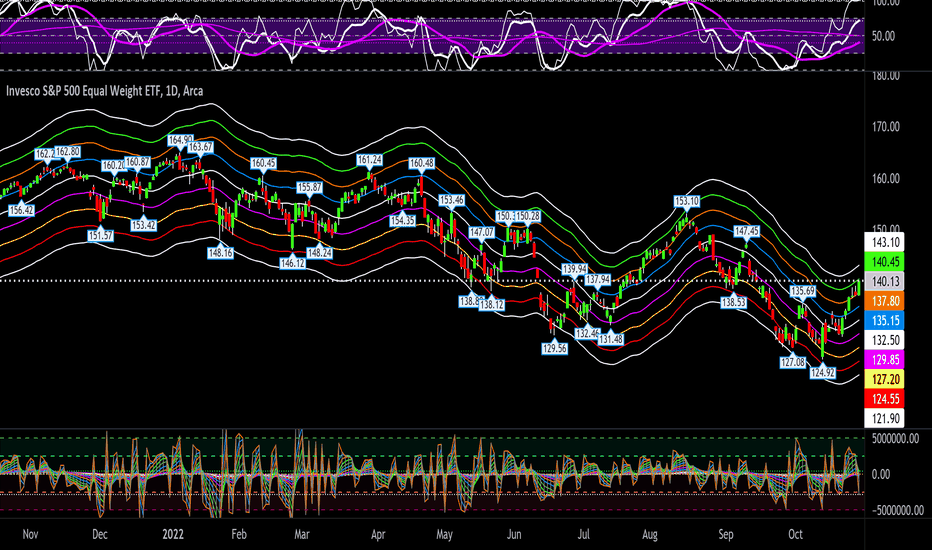Click the white 132.50 price axis label
The height and width of the screenshot is (550, 932).
click(884, 340)
